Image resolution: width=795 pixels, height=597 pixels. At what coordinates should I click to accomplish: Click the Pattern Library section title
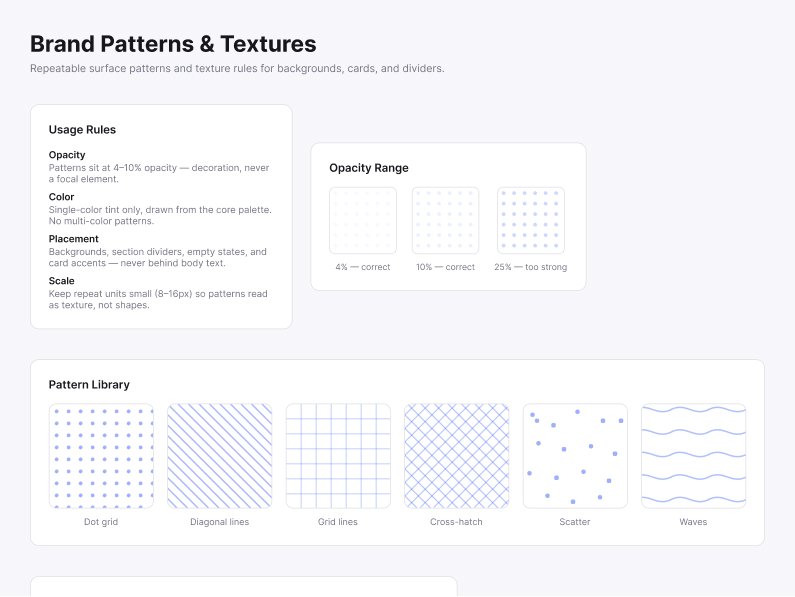pos(89,384)
